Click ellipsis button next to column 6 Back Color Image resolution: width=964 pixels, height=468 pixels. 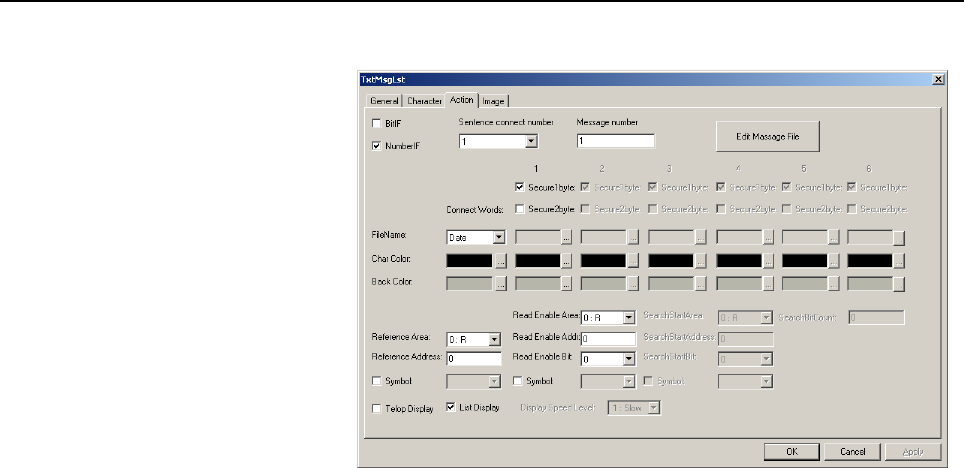click(x=899, y=284)
